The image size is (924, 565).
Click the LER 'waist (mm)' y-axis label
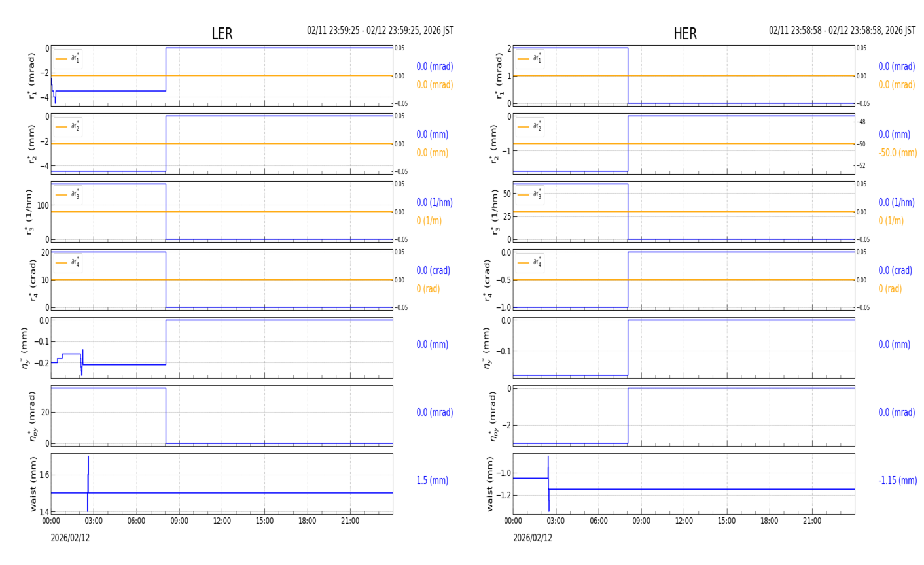coord(33,484)
